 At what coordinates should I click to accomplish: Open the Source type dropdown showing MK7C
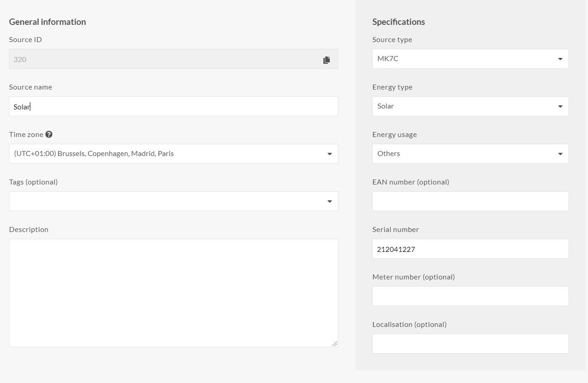point(470,59)
